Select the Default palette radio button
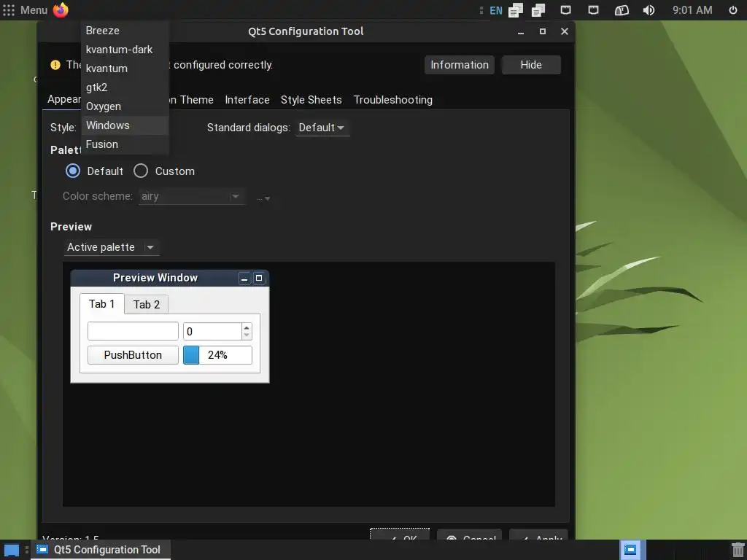Screen dimensions: 747x560 click(73, 171)
